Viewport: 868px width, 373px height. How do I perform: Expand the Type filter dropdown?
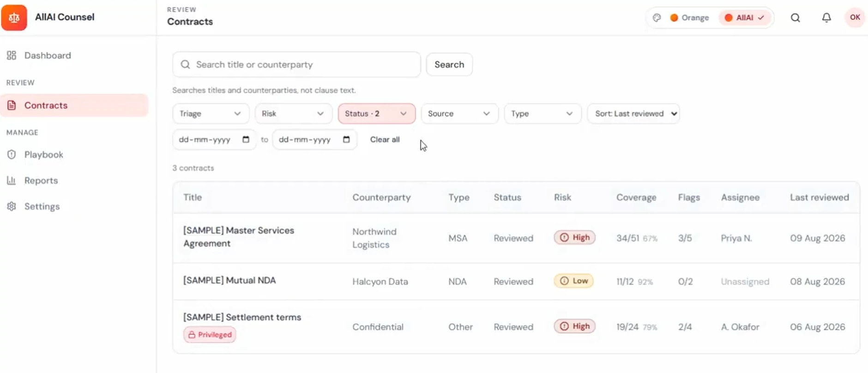542,114
